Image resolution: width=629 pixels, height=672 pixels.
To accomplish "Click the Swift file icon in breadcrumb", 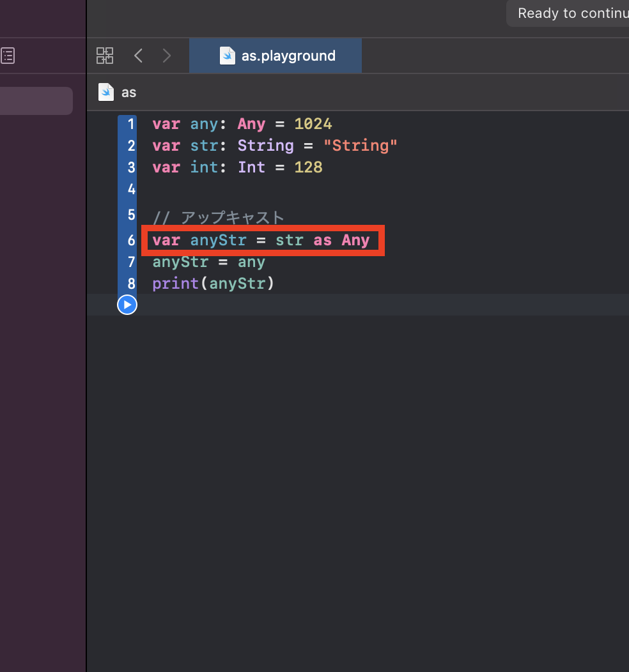I will (x=106, y=92).
